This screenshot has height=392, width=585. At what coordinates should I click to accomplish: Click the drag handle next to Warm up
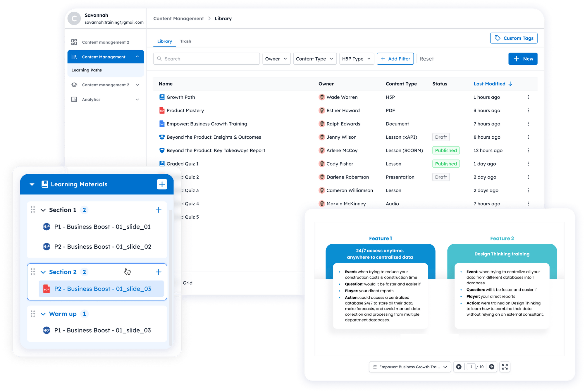click(x=33, y=314)
